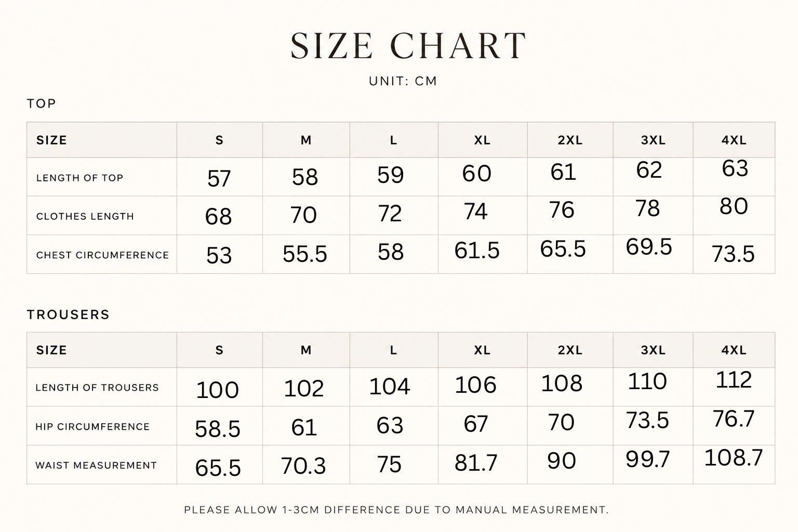The width and height of the screenshot is (798, 532).
Task: Select the 81.7 waist value for XL
Action: tap(476, 462)
